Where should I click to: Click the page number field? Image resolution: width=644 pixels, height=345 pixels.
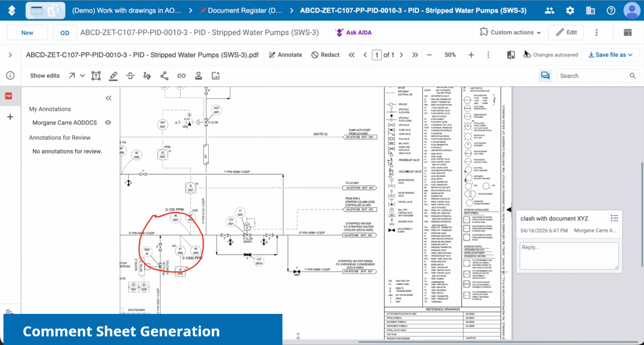[x=377, y=55]
